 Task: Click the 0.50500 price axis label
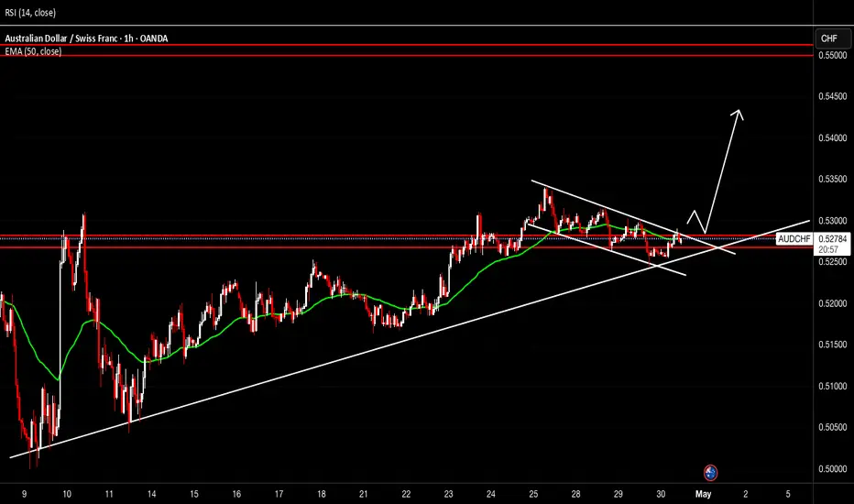pos(832,428)
